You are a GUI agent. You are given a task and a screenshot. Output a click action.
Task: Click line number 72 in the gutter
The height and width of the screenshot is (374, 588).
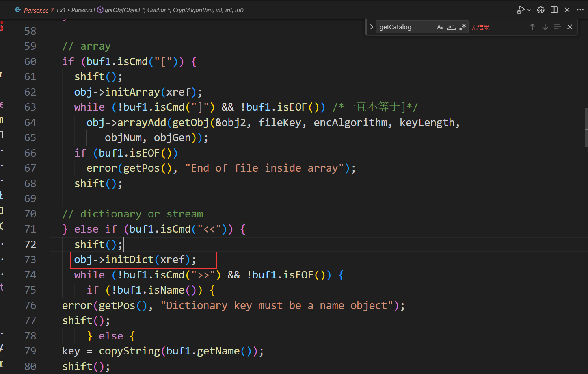[x=30, y=244]
